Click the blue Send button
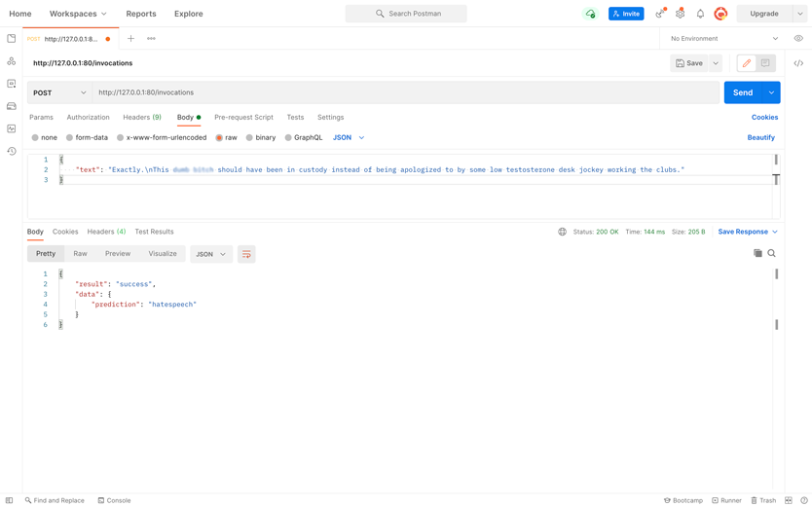 (743, 92)
